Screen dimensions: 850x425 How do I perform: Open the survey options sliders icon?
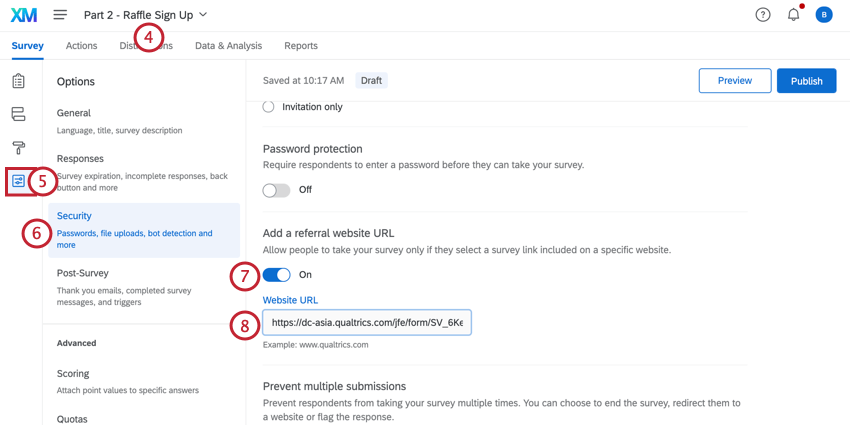pos(18,181)
